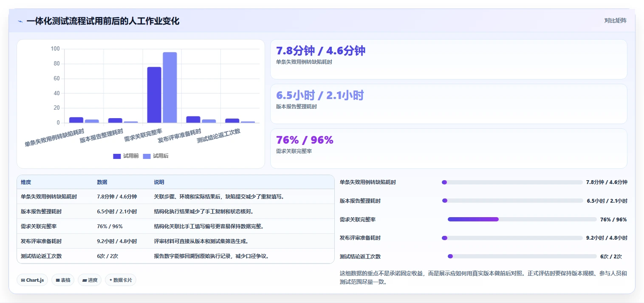
Task: Click the 7.8分钟 / 4.6分钟 stat card
Action: [x=449, y=59]
